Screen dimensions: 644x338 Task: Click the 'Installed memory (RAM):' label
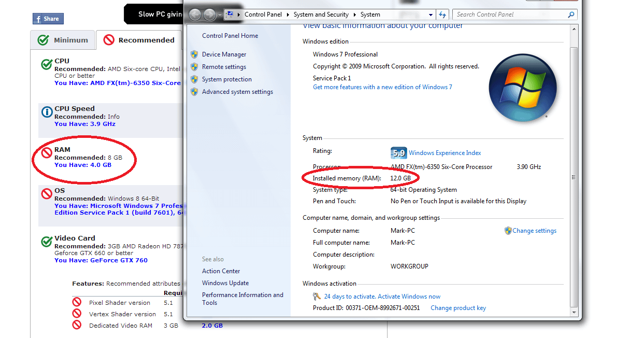(347, 178)
